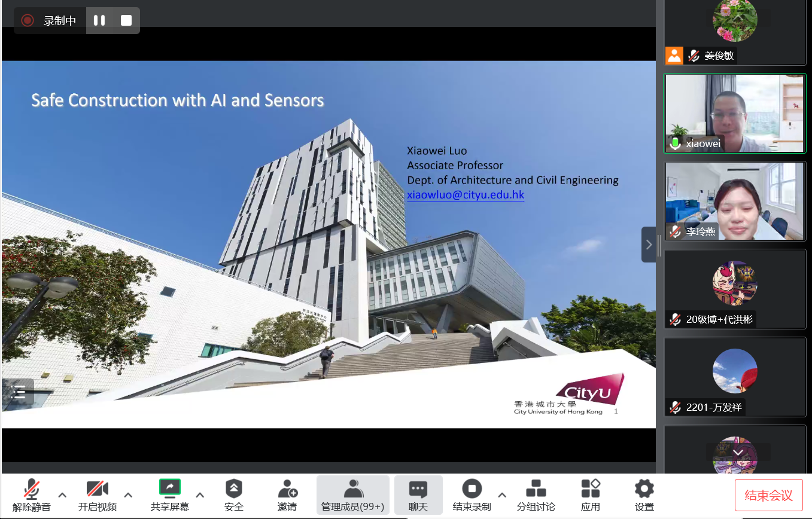Expand audio options arrow beside 解除静音
The image size is (812, 519).
(62, 494)
